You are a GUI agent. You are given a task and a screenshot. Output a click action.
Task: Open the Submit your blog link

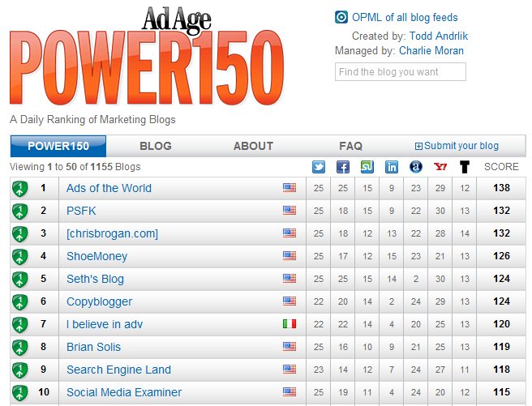coord(457,146)
